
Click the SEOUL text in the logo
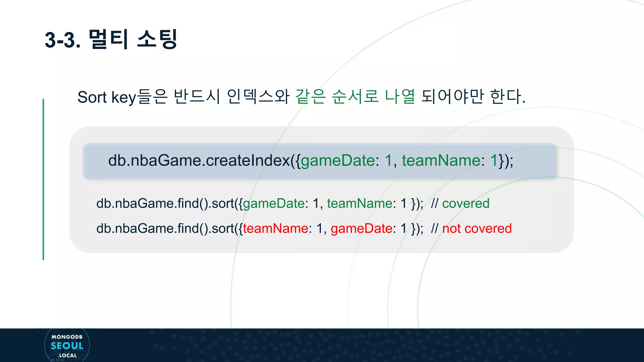pos(67,346)
